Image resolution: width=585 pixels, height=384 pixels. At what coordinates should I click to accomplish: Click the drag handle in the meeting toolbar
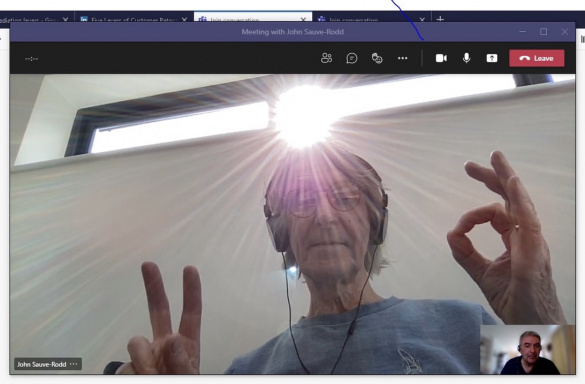[x=31, y=59]
